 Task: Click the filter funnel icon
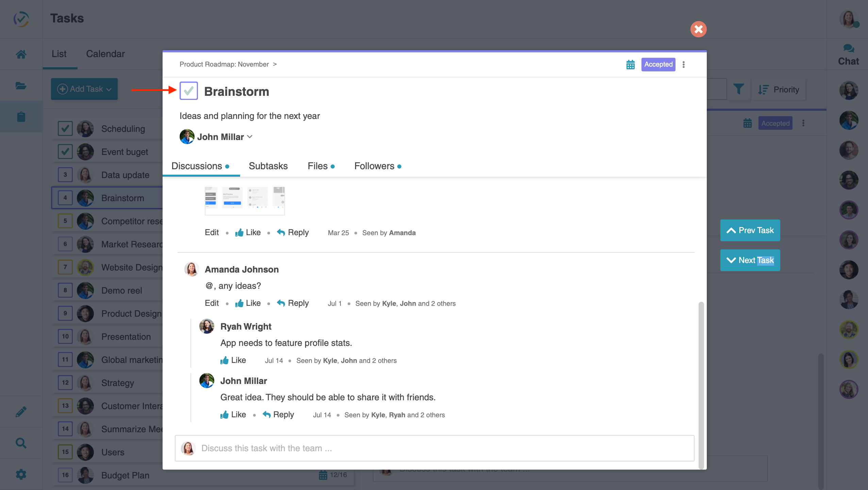[738, 89]
